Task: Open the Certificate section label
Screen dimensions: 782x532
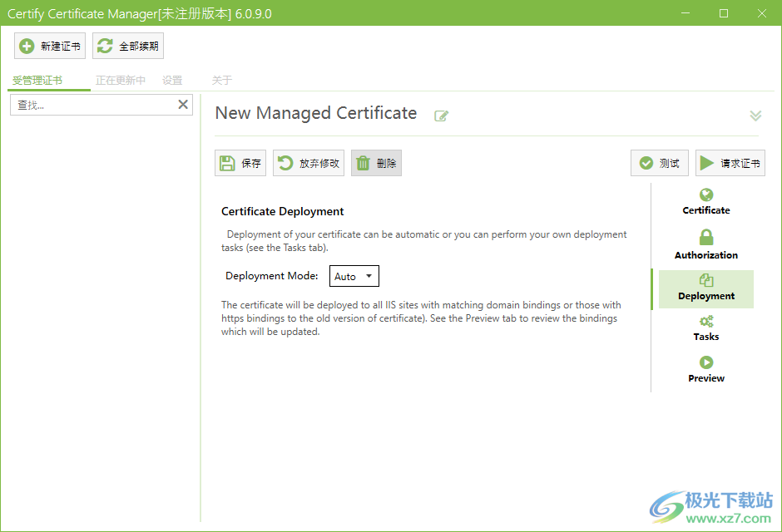Action: pos(706,210)
